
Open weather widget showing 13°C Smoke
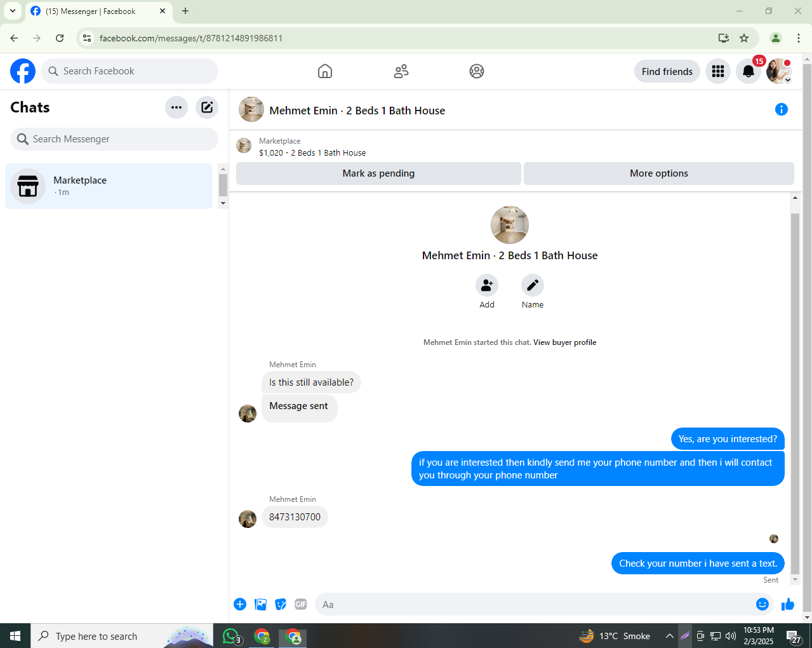(x=615, y=636)
